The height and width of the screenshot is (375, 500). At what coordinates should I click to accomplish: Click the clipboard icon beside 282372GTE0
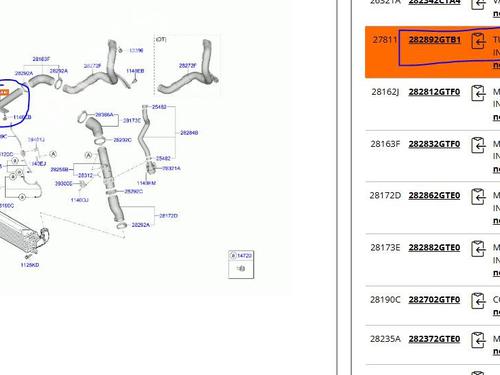[478, 340]
